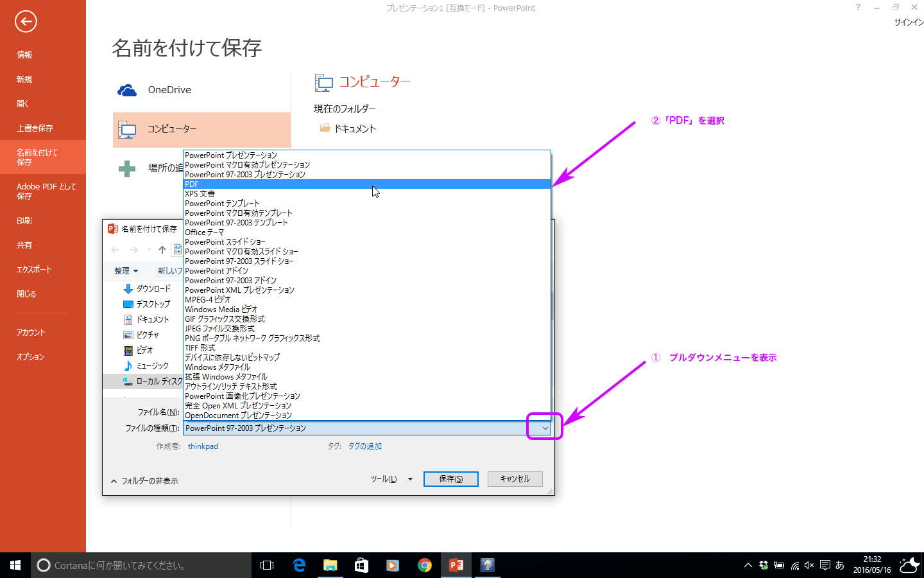Click the up arrow in save dialog
Viewport: 924px width, 578px height.
pos(162,250)
